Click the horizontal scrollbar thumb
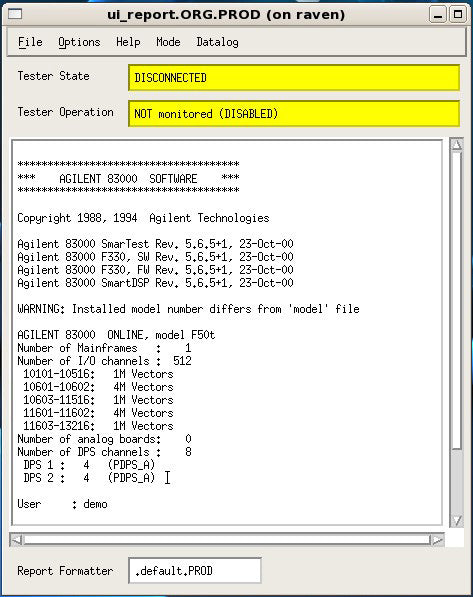 pos(227,540)
